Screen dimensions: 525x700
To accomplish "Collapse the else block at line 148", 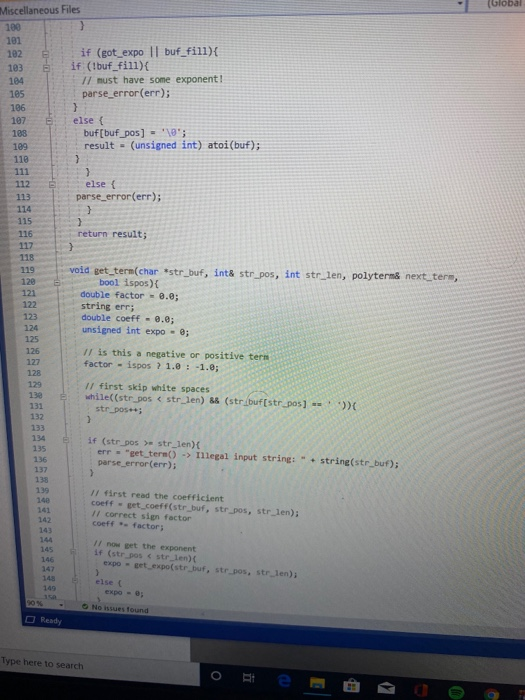I will click(x=75, y=580).
